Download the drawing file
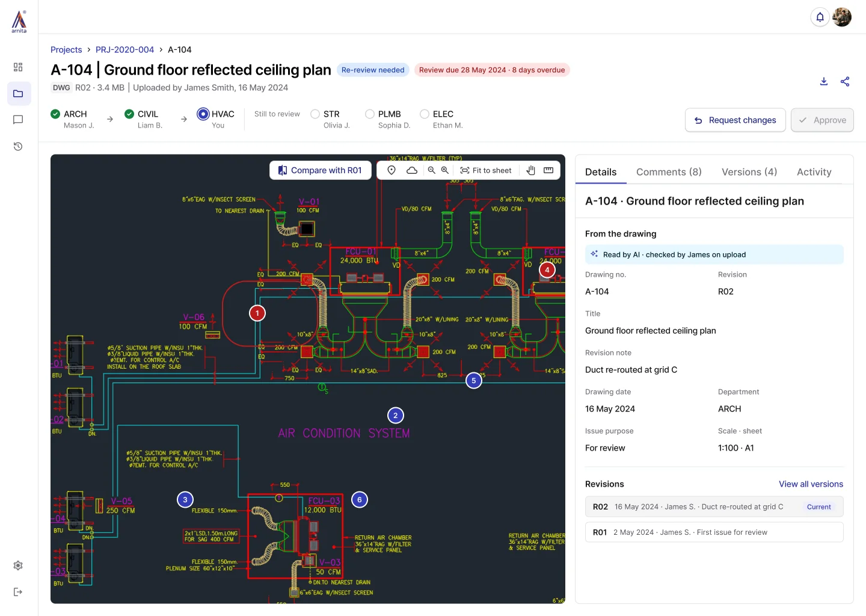Viewport: 866px width, 616px height. click(824, 81)
